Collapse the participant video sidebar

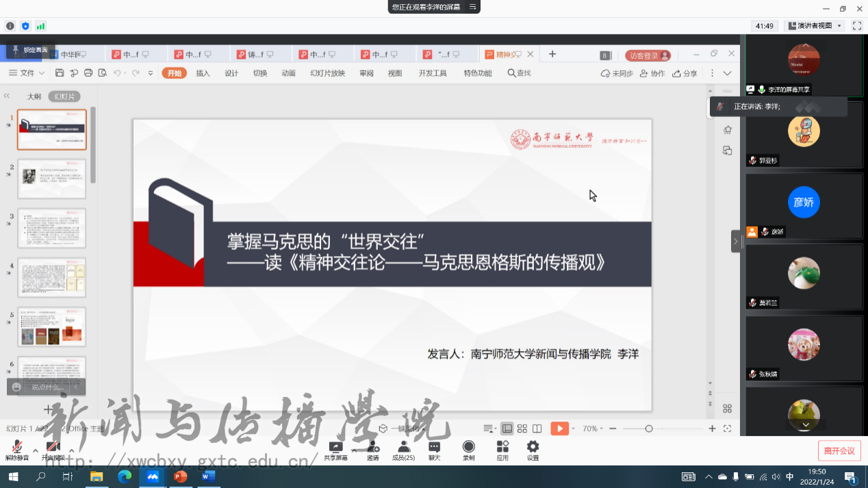point(736,242)
